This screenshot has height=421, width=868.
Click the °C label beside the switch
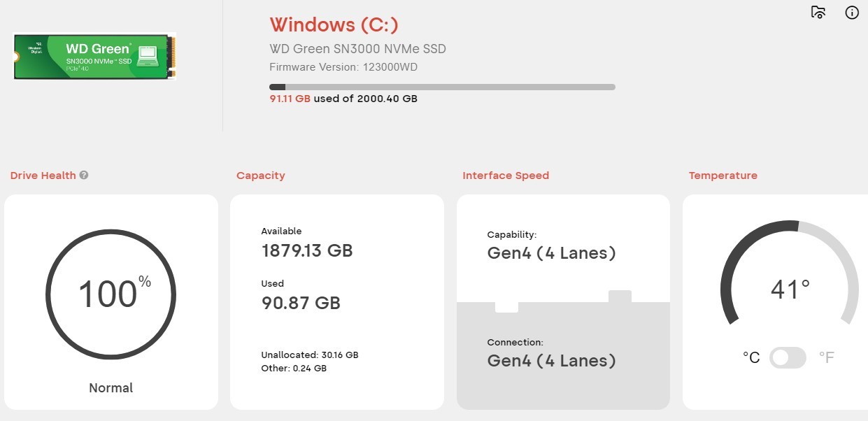pyautogui.click(x=751, y=358)
